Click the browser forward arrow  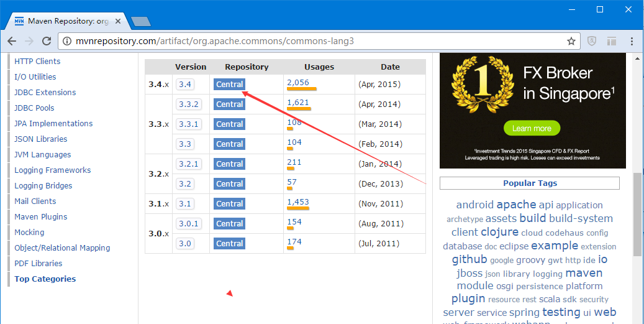(29, 41)
